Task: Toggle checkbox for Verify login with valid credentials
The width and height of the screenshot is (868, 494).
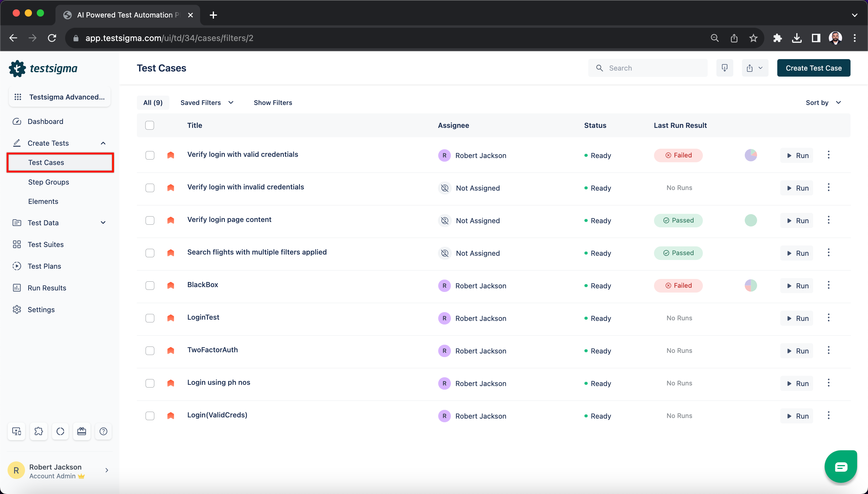Action: click(x=150, y=155)
